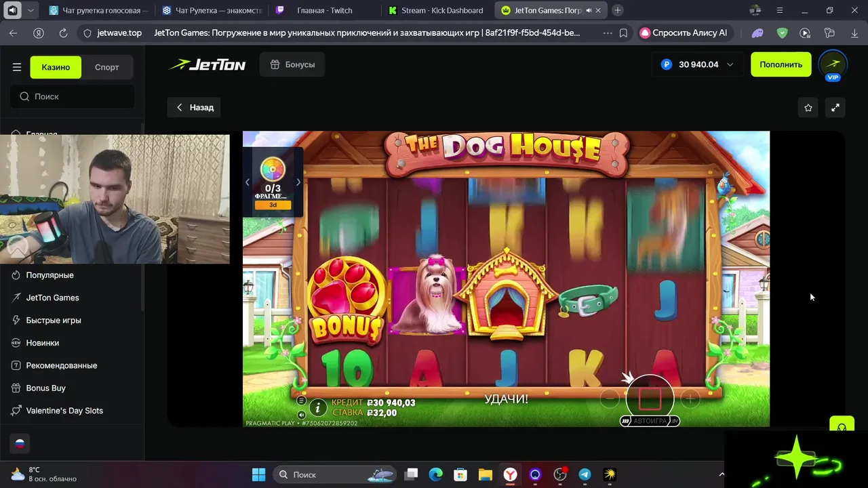Open the address bar three-dots menu
The width and height of the screenshot is (868, 488).
(x=607, y=33)
